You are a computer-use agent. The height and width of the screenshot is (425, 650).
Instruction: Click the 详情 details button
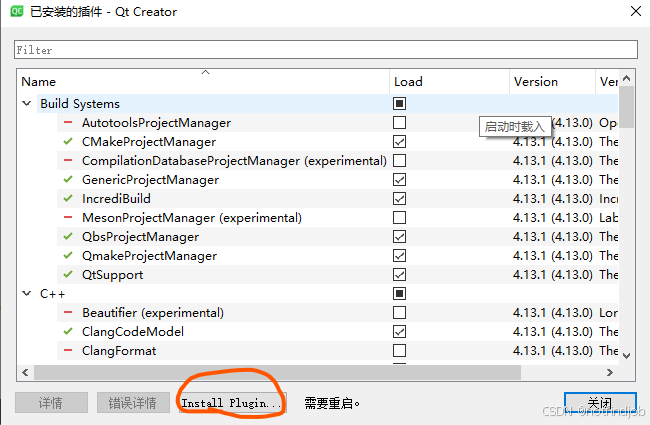[x=51, y=403]
